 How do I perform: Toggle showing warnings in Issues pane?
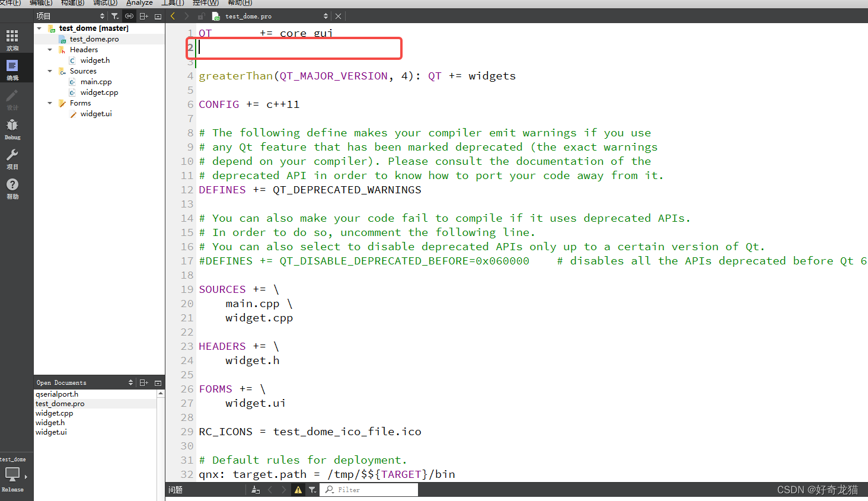pos(298,490)
